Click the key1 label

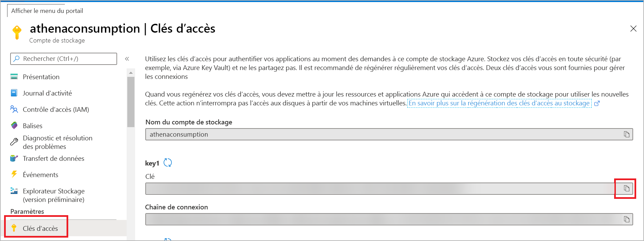(152, 163)
